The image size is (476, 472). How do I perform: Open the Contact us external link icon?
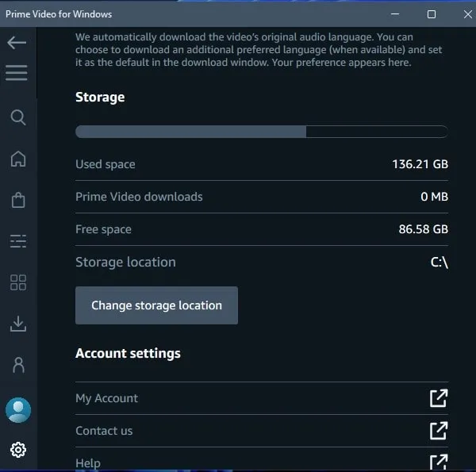click(x=439, y=431)
